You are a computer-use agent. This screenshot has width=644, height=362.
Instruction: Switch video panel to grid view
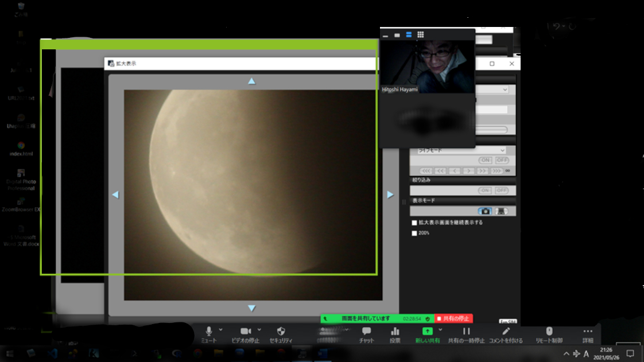click(421, 35)
